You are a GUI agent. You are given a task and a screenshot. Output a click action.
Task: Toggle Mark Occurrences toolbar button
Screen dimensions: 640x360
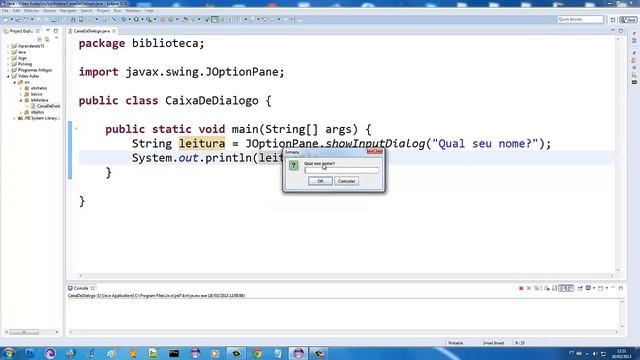(x=214, y=20)
